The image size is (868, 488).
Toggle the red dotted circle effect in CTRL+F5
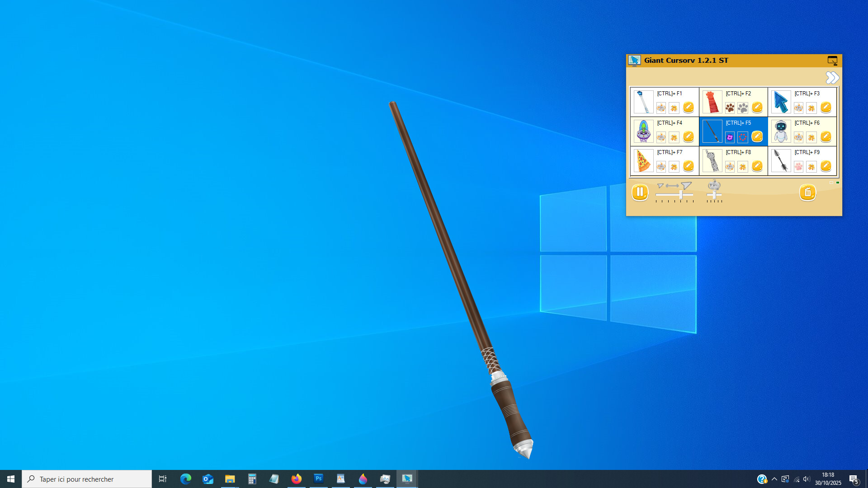point(743,137)
